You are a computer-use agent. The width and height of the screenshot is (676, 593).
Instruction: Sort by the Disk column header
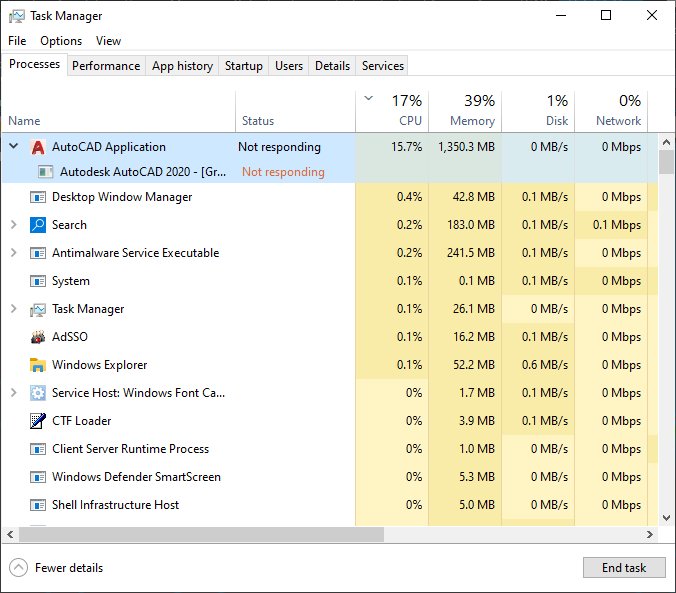coord(538,112)
